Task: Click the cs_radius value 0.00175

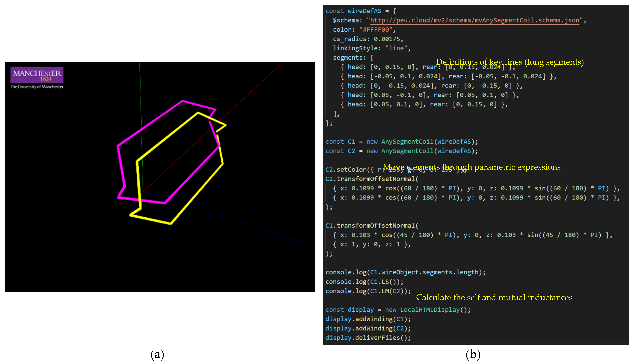Action: coord(387,39)
